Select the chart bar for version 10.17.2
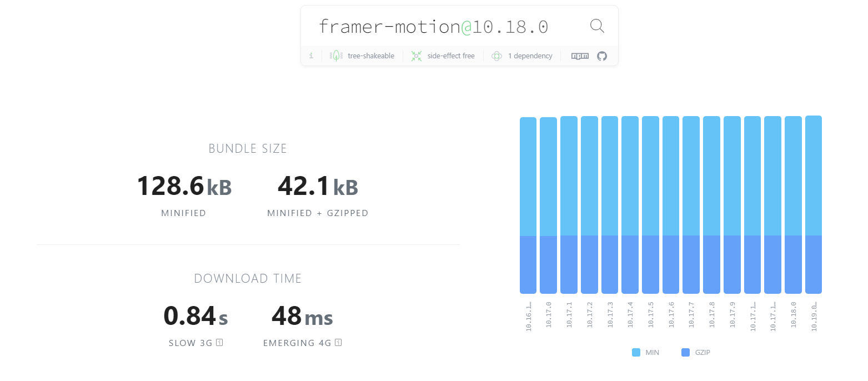868x381 pixels. 589,204
